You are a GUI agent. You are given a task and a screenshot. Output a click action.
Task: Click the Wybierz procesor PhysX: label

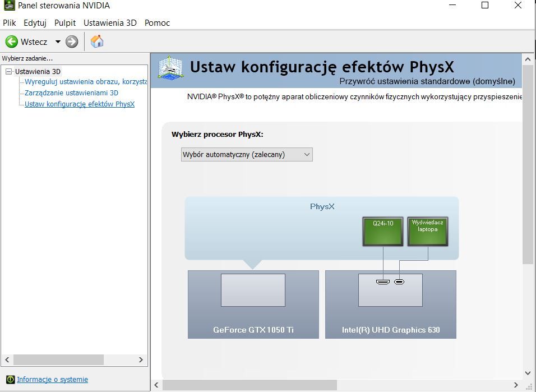[218, 135]
